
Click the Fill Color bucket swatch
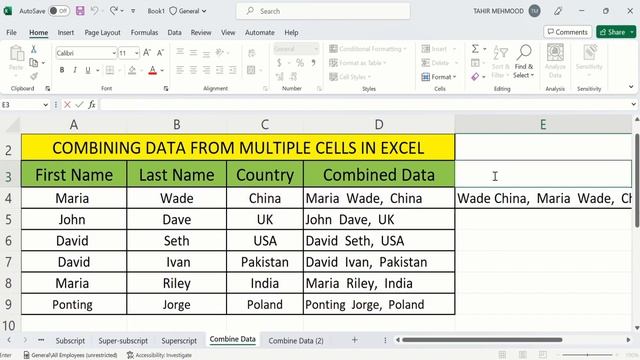[x=132, y=70]
